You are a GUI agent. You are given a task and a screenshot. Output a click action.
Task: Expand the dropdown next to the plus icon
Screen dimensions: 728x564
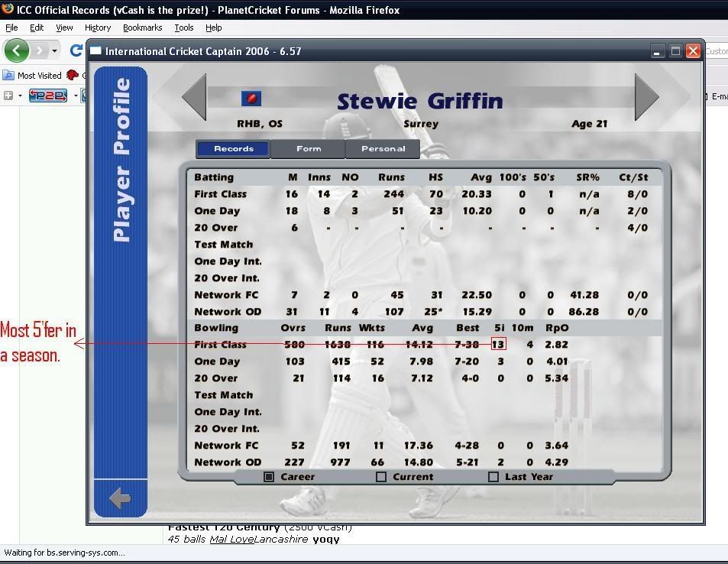coord(20,96)
